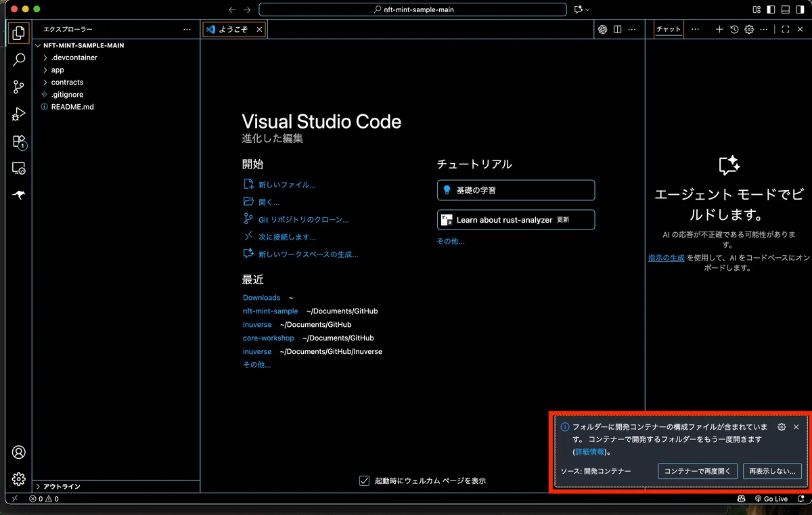Open chat panel more actions ellipsis
Viewport: 812px width, 515px height.
(764, 29)
